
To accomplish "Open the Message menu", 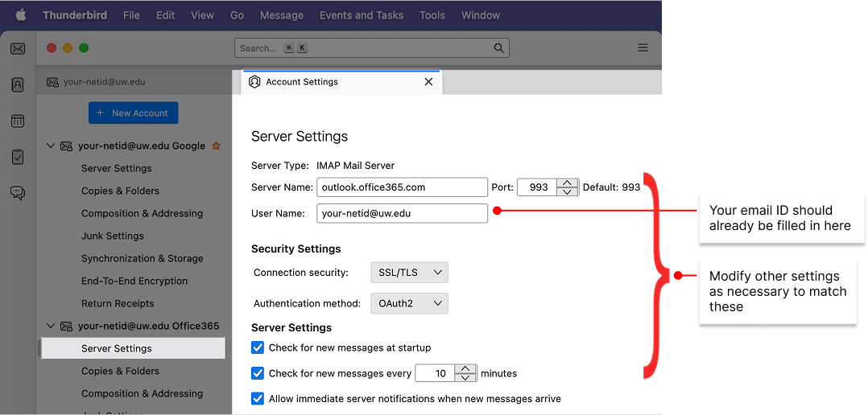I will [282, 15].
